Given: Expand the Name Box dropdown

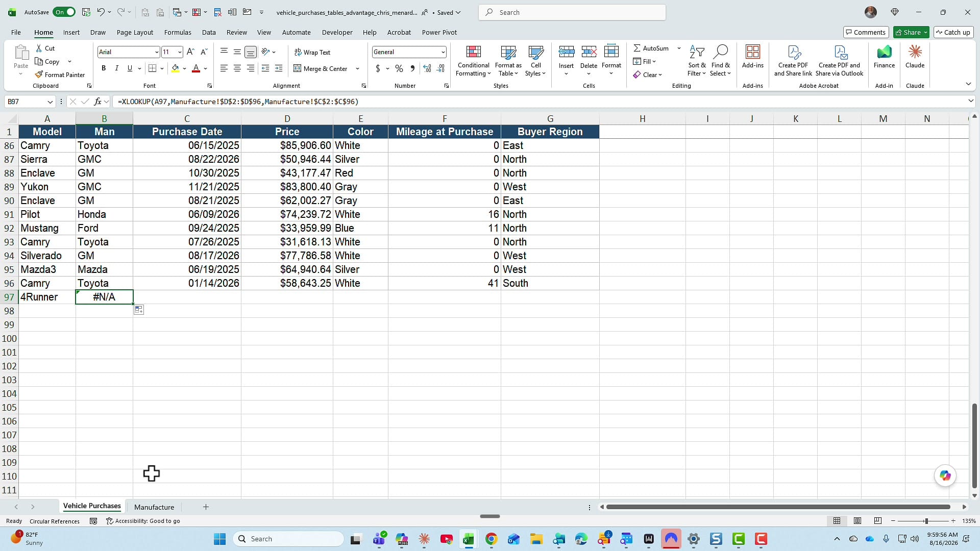Looking at the screenshot, I should coord(50,102).
